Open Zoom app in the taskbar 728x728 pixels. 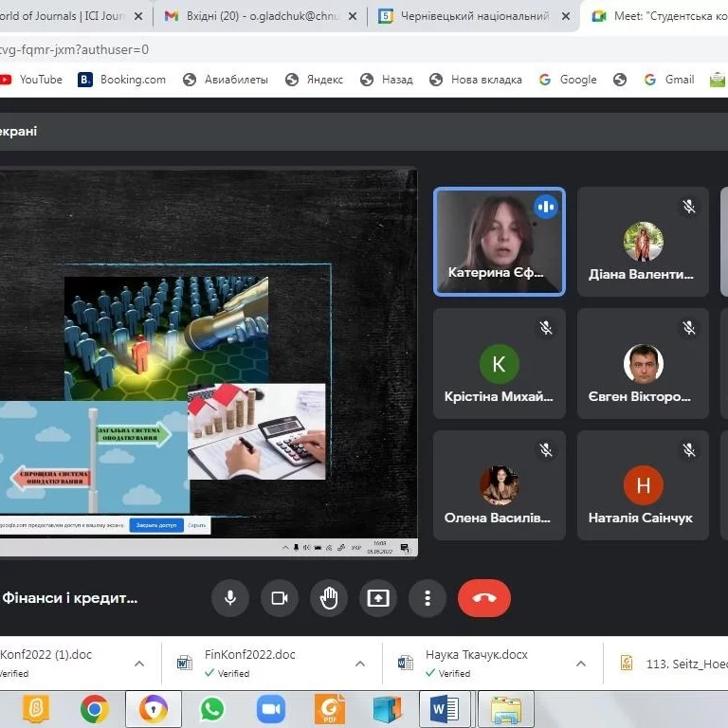271,709
